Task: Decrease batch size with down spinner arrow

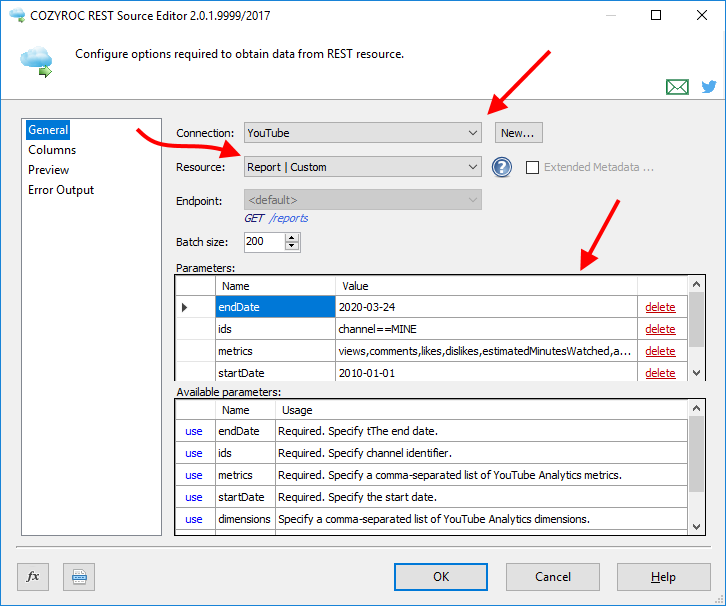Action: point(291,246)
